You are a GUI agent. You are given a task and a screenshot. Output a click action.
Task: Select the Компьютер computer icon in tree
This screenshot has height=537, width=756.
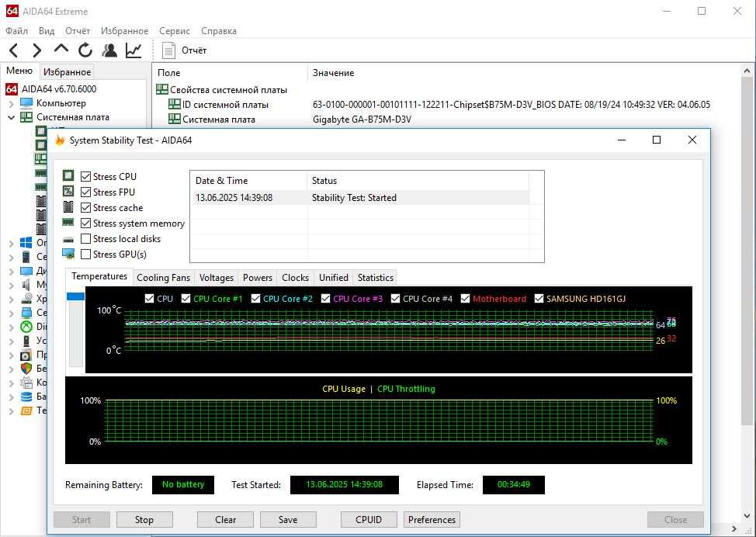26,103
